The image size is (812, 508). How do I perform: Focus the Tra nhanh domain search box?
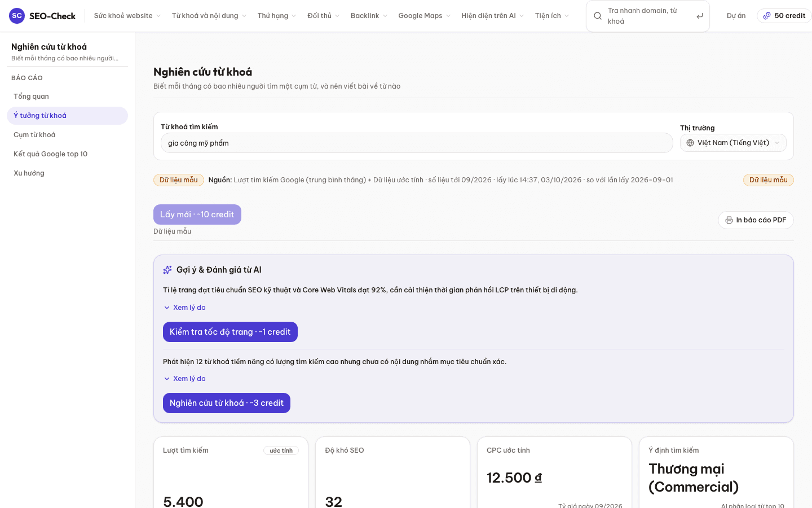[648, 16]
